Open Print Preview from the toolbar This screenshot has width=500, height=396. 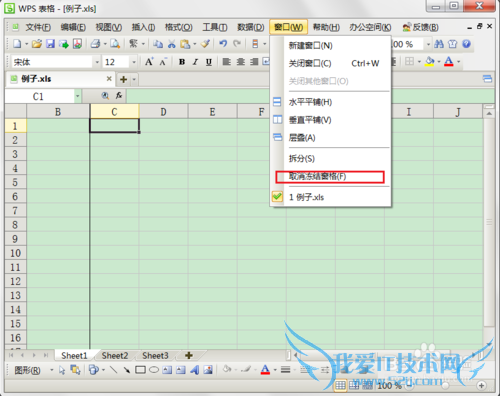[115, 44]
